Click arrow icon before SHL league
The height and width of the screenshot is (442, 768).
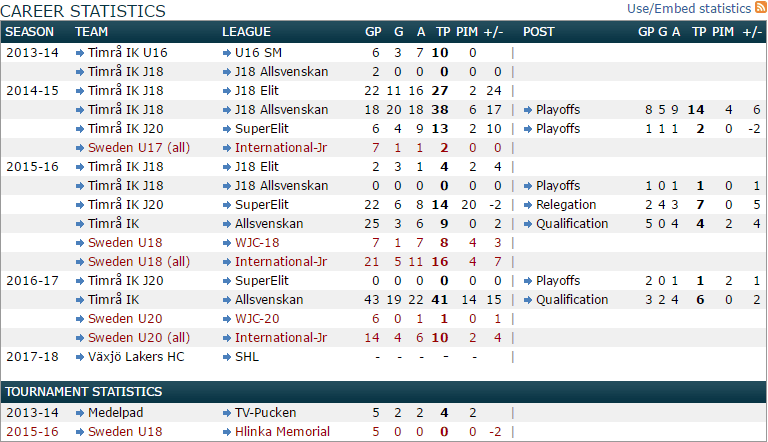point(227,357)
